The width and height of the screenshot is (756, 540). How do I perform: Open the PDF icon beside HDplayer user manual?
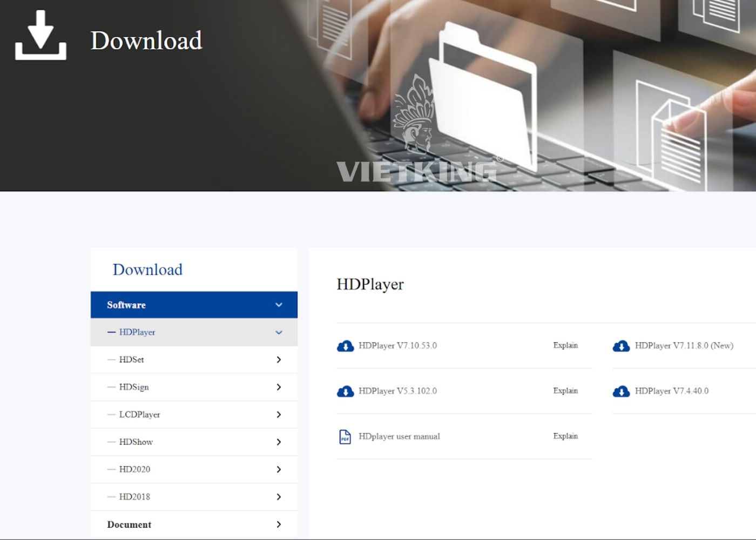pos(345,436)
